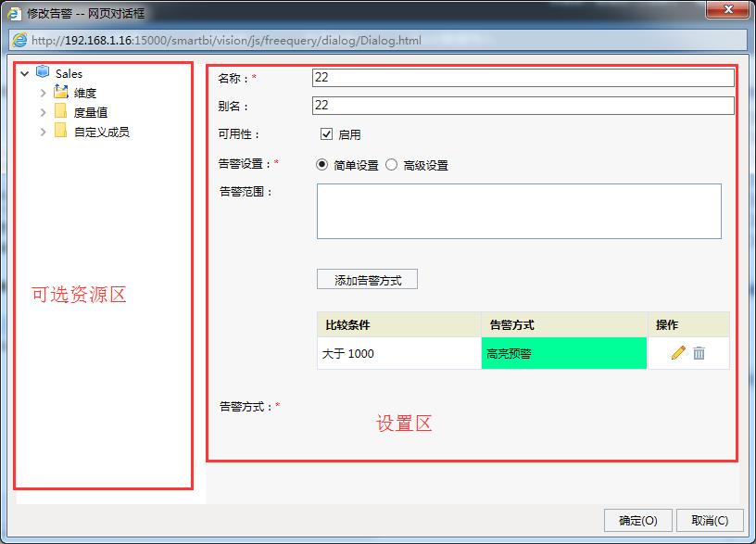Click the 大于 1000 condition cell
The width and height of the screenshot is (756, 544).
[x=399, y=353]
